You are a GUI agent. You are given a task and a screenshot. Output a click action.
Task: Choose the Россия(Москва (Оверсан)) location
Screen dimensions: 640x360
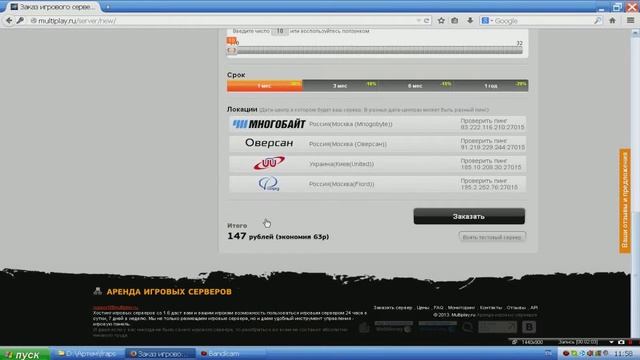coord(378,144)
